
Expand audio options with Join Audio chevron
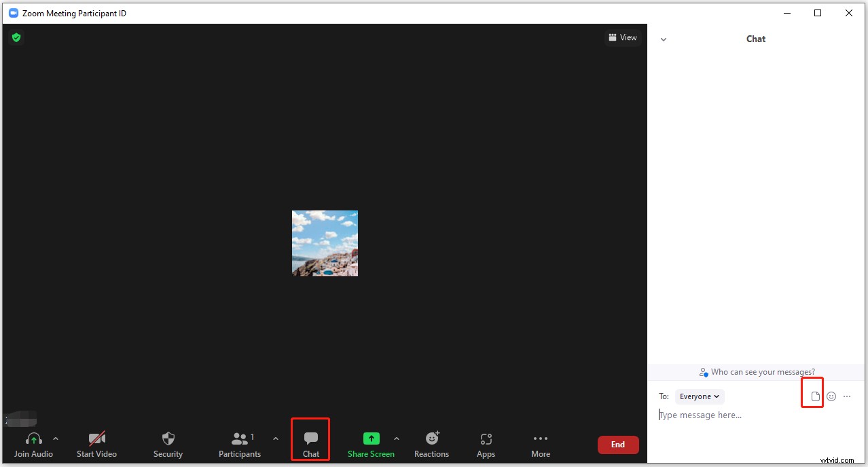click(x=56, y=438)
